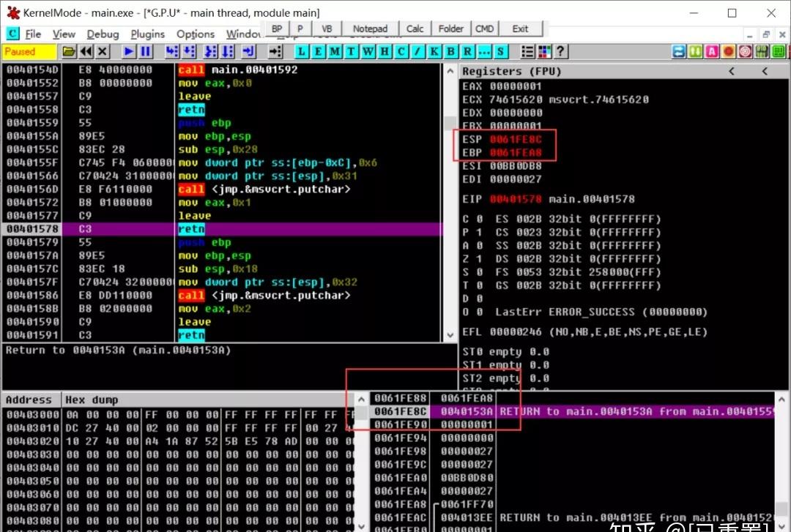Click the EIP register value 00401578
Screen dimensions: 791x532
pos(516,199)
